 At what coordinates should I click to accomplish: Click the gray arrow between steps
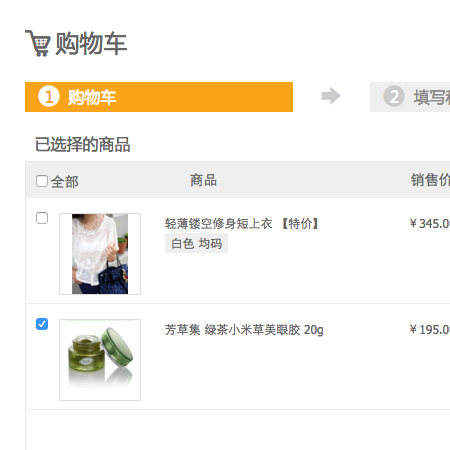click(331, 96)
